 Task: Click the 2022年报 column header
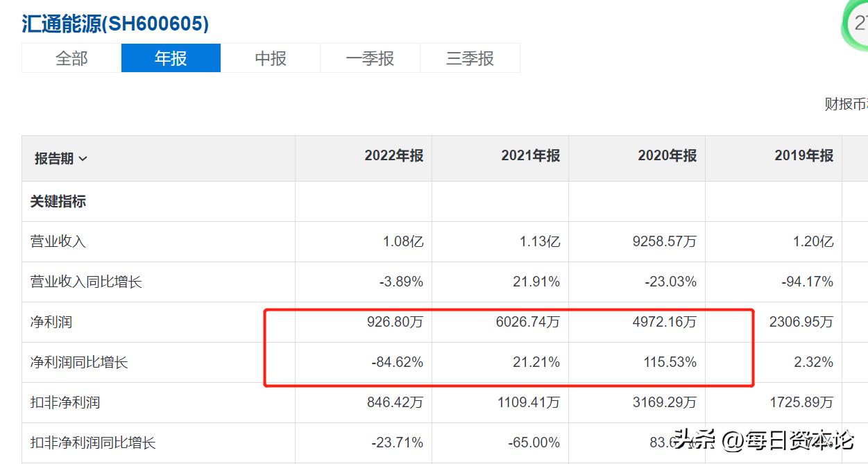[393, 156]
